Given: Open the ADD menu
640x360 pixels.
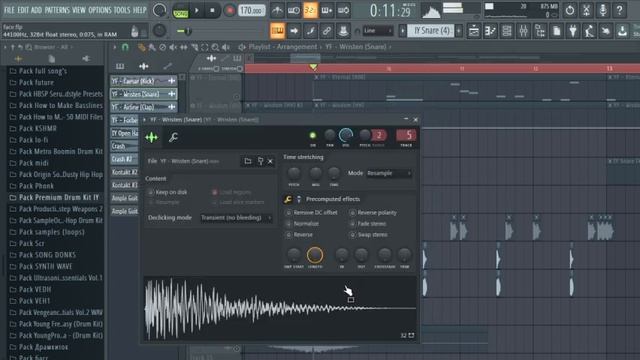Looking at the screenshot, I should click(36, 10).
